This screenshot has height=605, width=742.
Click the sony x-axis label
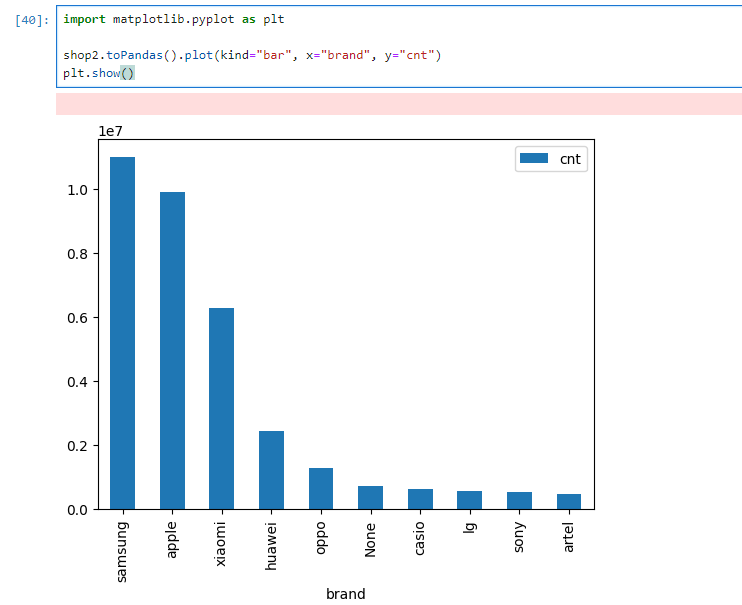[x=519, y=537]
